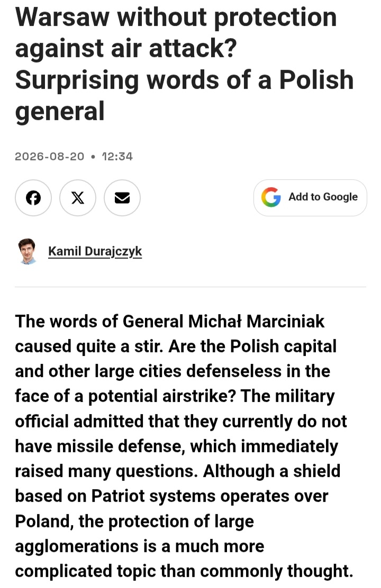Open author Kamil Durajczyk's avatar photo

pyautogui.click(x=27, y=251)
